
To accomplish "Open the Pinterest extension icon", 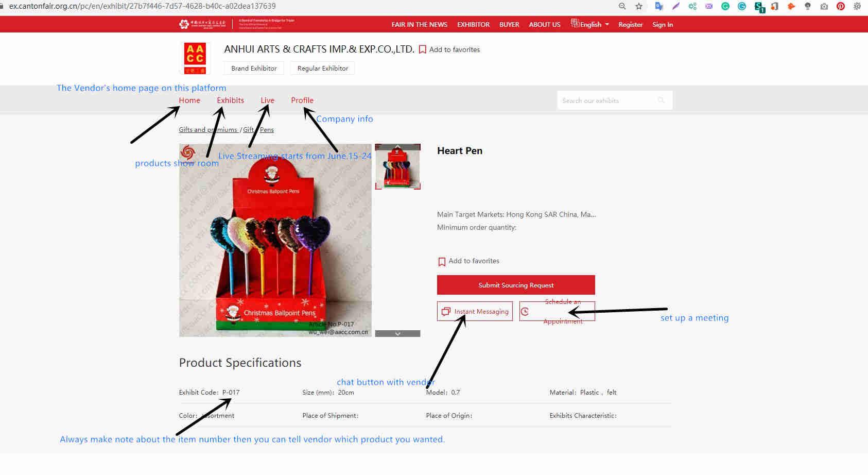I will [x=841, y=6].
